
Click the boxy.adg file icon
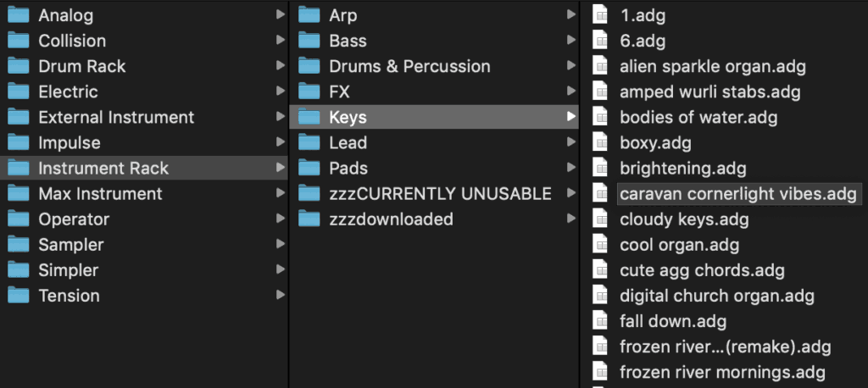point(600,142)
